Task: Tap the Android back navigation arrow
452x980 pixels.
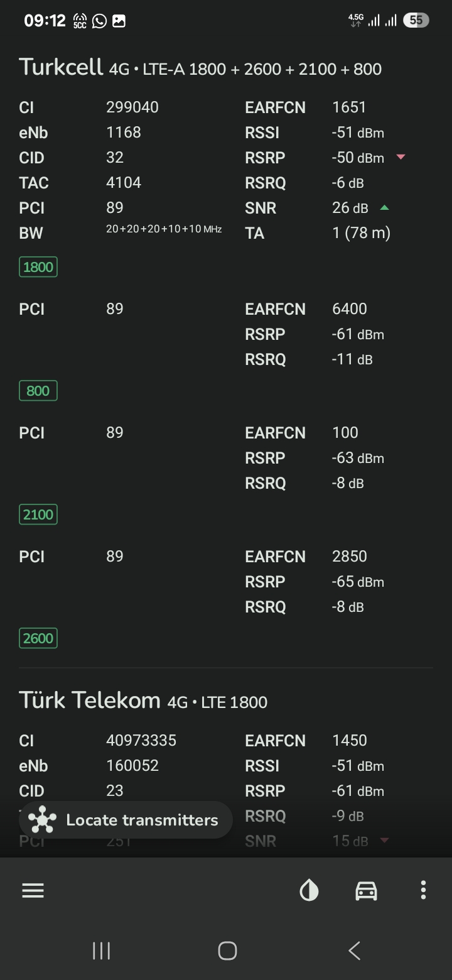Action: coord(355,950)
